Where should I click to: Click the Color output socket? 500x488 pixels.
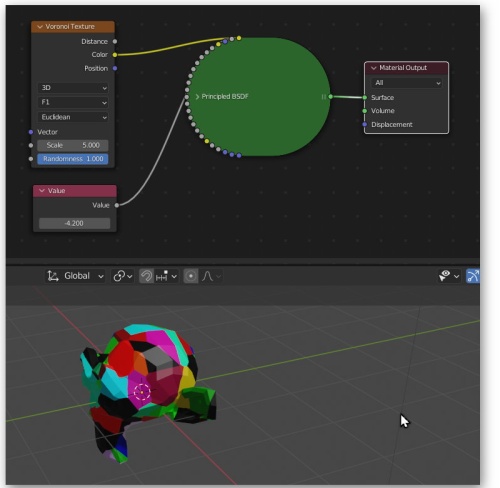coord(115,55)
